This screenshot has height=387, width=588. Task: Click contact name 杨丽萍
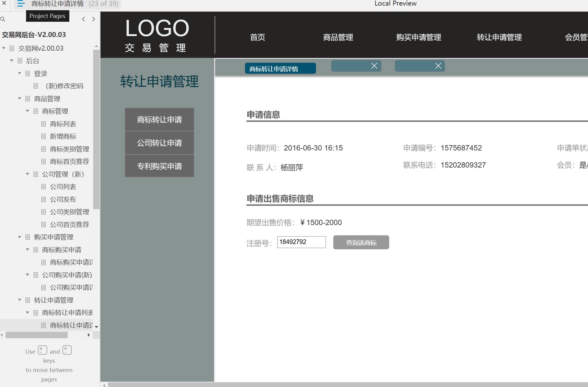292,168
